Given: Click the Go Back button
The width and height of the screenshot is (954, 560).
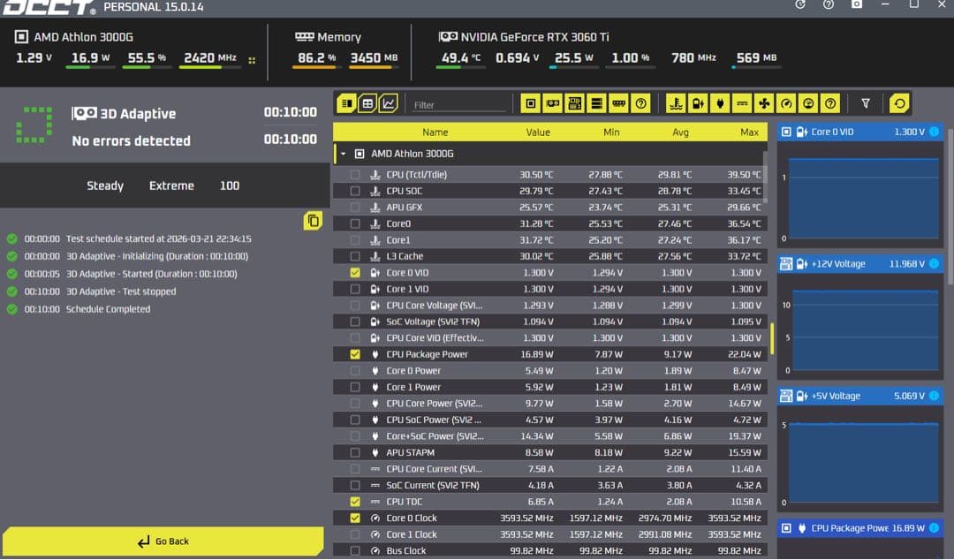Looking at the screenshot, I should point(163,541).
